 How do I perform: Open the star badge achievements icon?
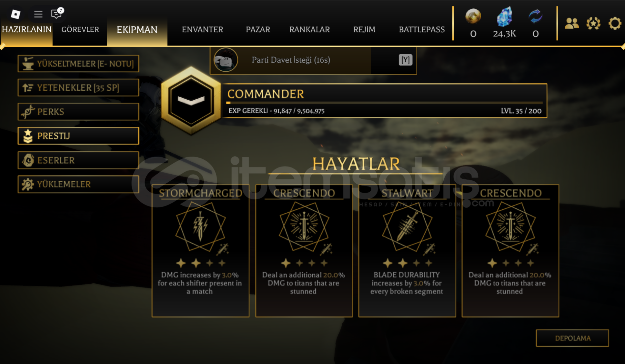click(x=593, y=23)
